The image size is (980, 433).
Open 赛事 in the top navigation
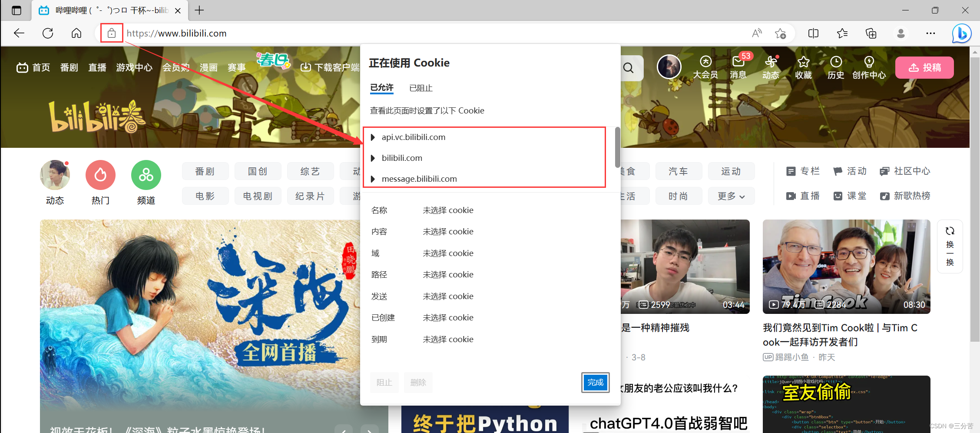(x=237, y=67)
